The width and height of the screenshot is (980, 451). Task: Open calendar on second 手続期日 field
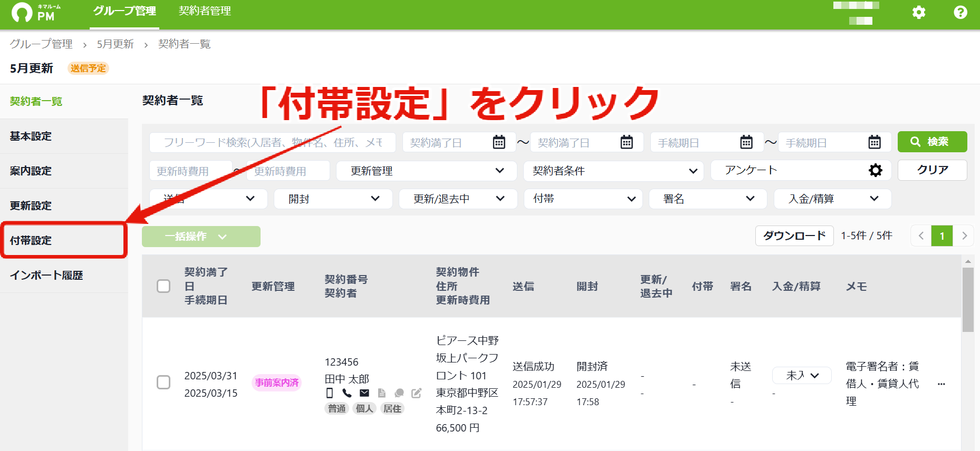coord(875,142)
